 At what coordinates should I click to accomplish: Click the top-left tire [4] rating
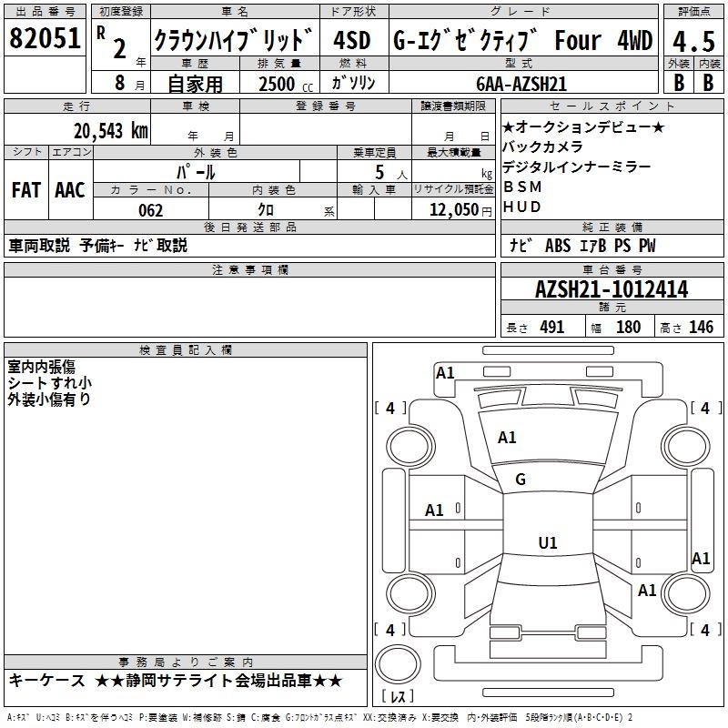(x=390, y=409)
